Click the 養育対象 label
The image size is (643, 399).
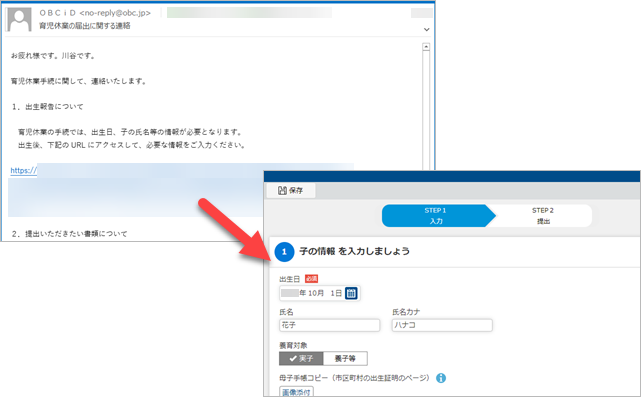pyautogui.click(x=293, y=345)
